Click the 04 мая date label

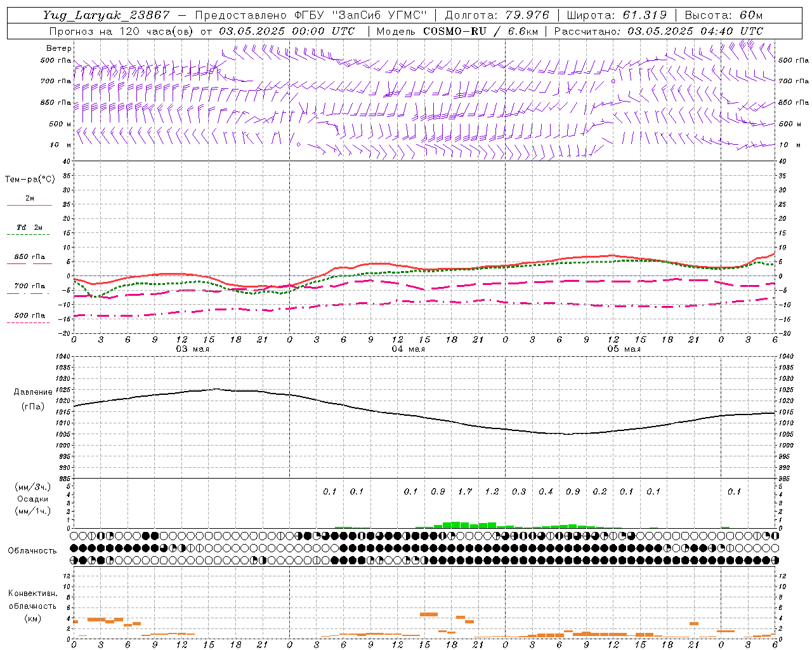[408, 349]
